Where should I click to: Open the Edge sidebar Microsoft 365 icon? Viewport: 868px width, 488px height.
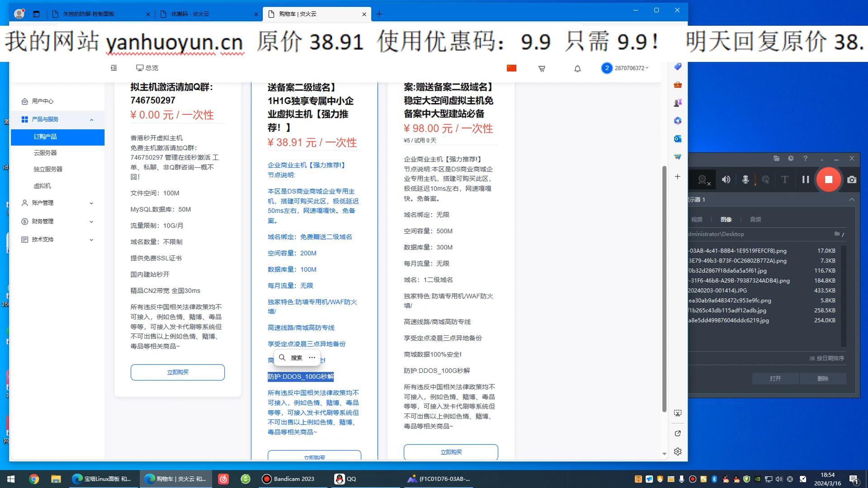pyautogui.click(x=677, y=121)
